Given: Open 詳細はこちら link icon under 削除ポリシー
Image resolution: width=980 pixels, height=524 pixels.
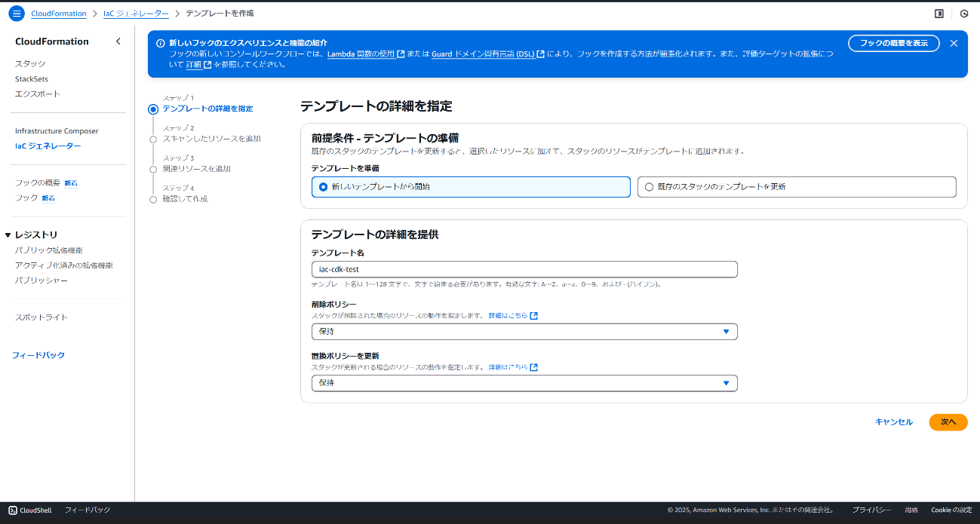Looking at the screenshot, I should click(x=534, y=315).
